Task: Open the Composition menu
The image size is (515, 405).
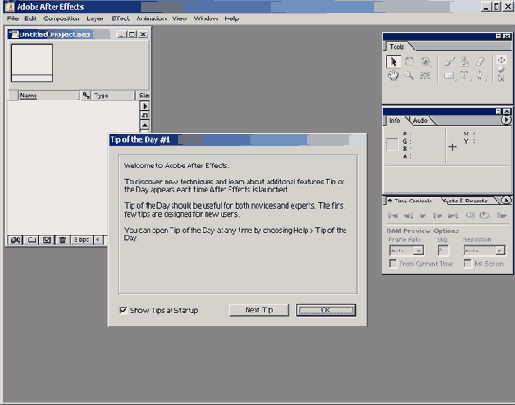Action: (x=61, y=19)
